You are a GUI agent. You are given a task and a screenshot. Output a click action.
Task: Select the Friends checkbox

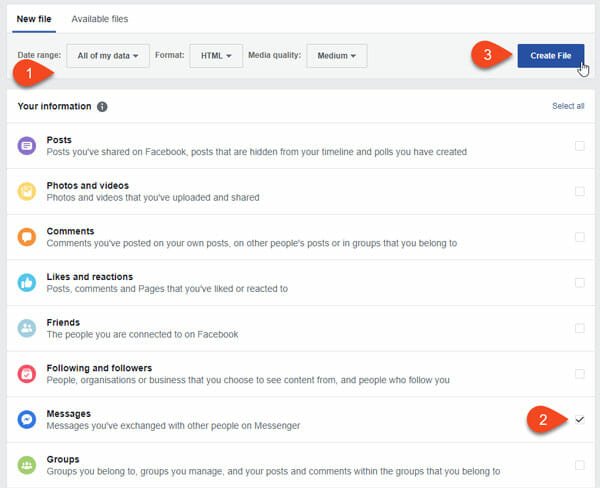point(579,328)
